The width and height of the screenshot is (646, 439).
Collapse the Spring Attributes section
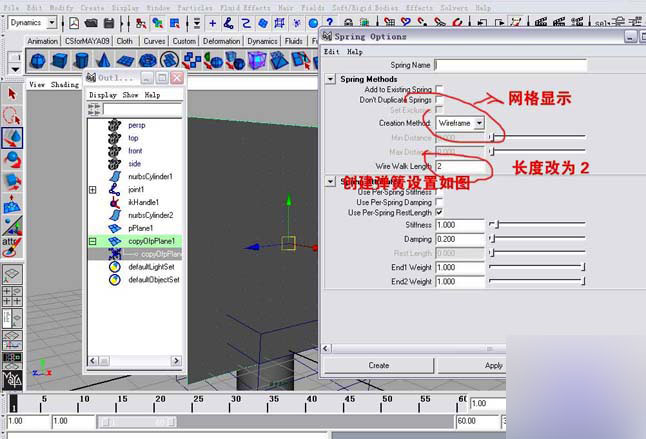click(x=330, y=181)
